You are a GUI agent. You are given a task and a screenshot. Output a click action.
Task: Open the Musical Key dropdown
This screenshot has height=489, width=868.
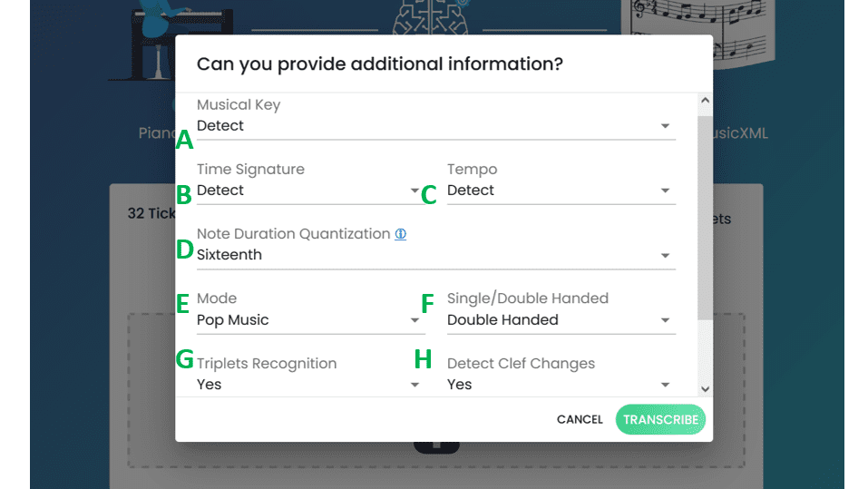(435, 126)
